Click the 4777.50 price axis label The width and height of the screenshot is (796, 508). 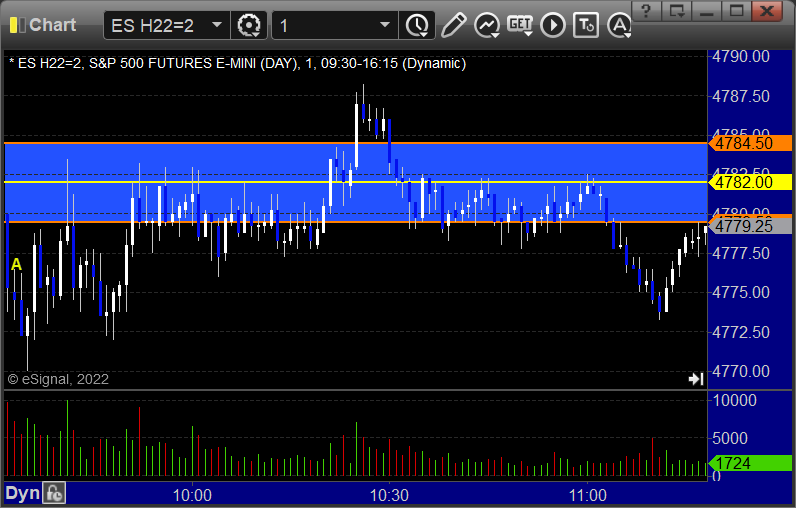click(x=741, y=253)
